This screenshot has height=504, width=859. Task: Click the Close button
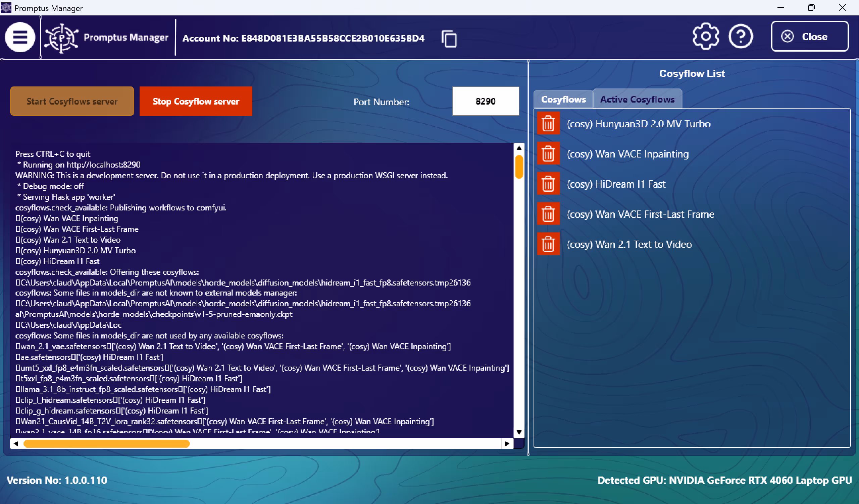(810, 37)
